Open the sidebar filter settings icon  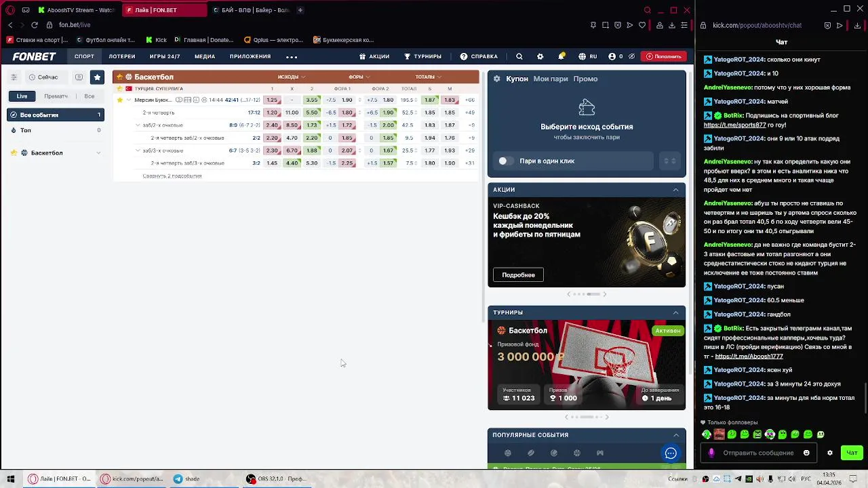[14, 77]
